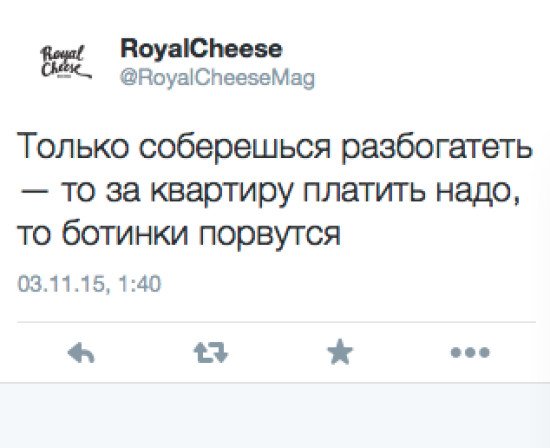Click the divider line above action icons

(x=276, y=321)
